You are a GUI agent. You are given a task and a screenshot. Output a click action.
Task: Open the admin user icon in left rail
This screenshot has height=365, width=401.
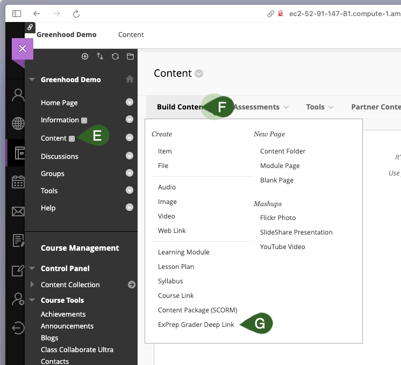click(x=18, y=299)
